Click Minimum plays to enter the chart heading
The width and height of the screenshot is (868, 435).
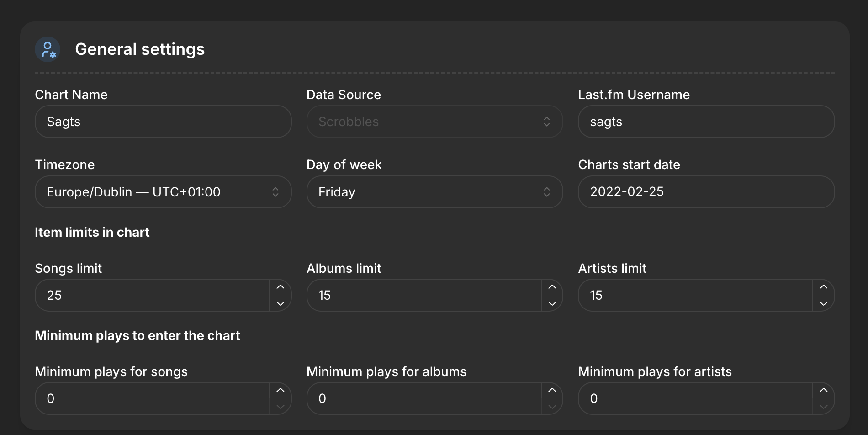[x=138, y=336]
